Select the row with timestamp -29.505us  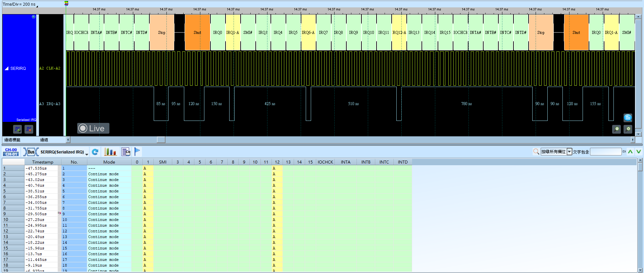coord(207,214)
